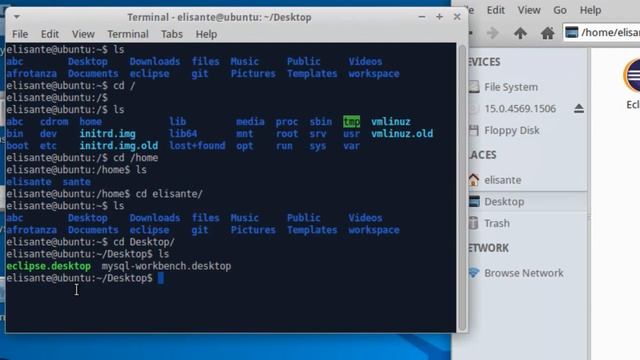Open the Terminal Edit menu
Screen dimensions: 640x360
coord(49,34)
